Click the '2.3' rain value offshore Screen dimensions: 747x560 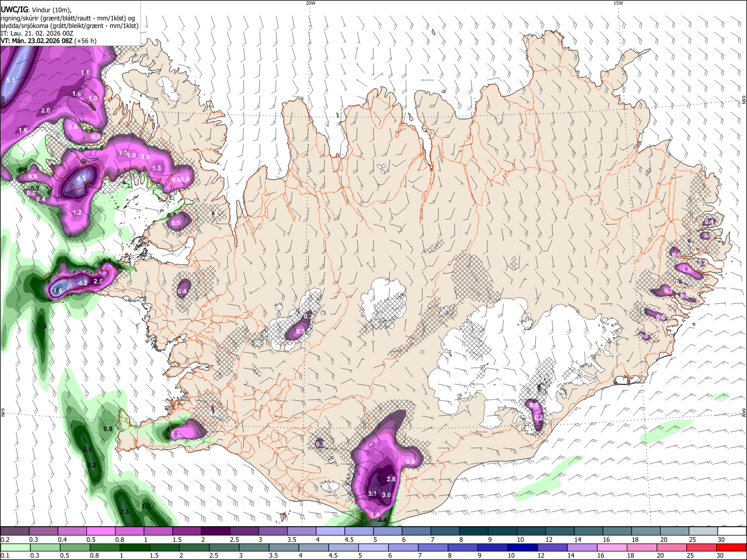pos(124,512)
